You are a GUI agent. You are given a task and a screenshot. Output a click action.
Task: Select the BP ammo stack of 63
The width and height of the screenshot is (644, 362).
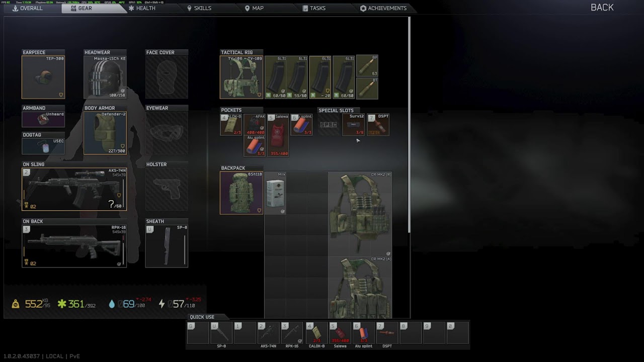(x=367, y=66)
